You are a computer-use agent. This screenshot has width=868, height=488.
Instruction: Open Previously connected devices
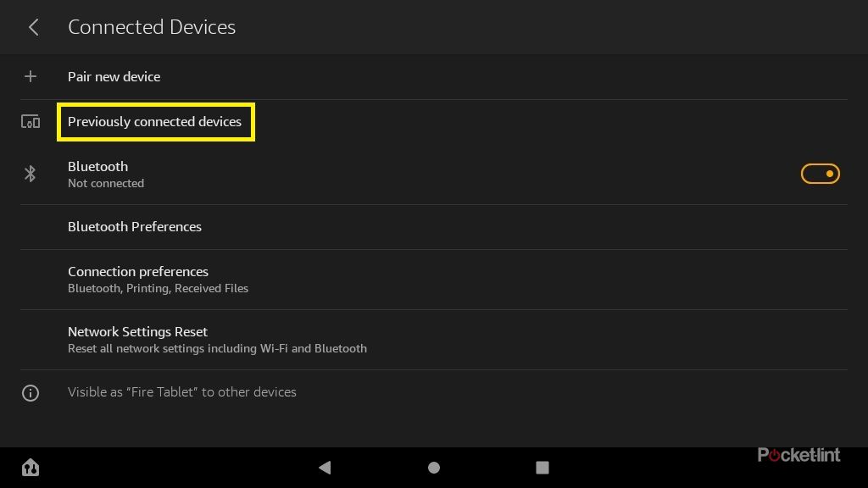point(155,122)
